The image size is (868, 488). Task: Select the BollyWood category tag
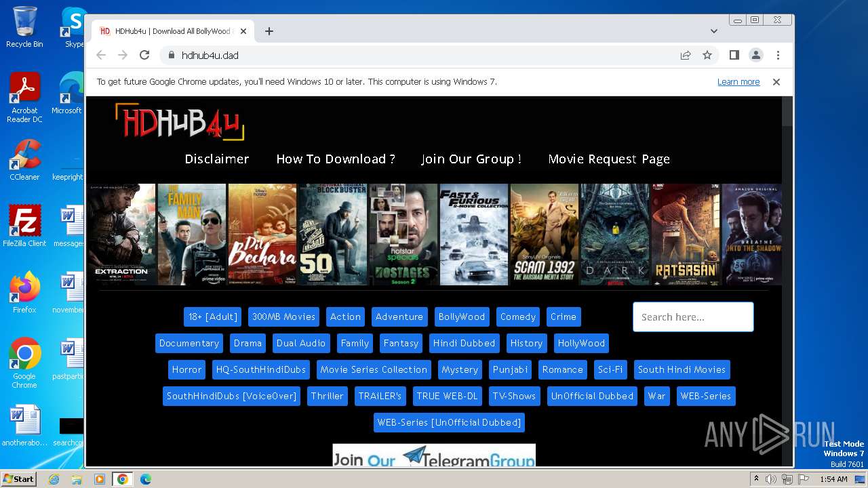coord(462,317)
